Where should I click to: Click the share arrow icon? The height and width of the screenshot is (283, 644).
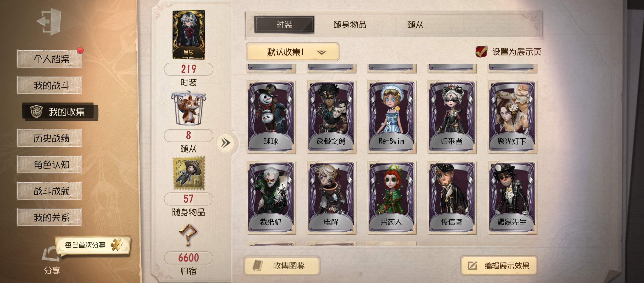point(51,254)
